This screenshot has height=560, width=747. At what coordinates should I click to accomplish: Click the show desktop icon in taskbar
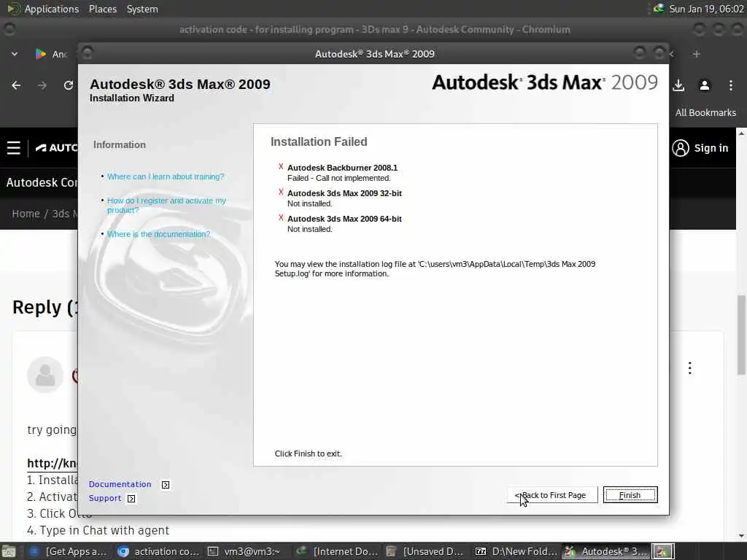[9, 552]
